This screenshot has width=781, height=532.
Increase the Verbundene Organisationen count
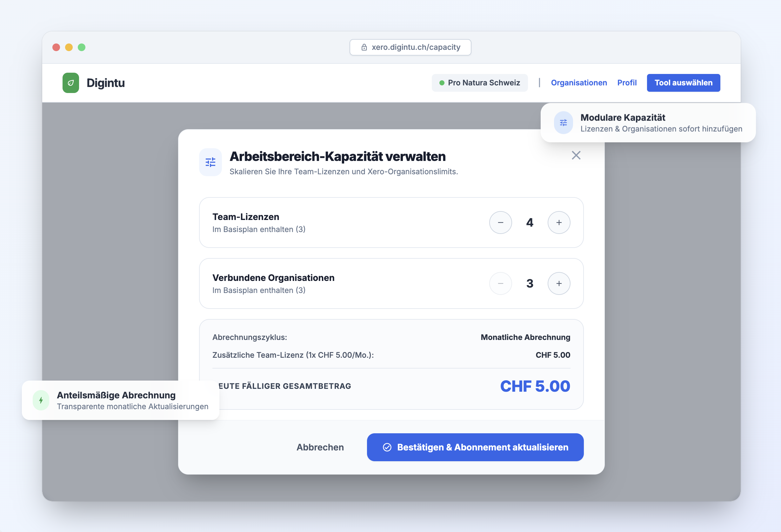coord(559,283)
